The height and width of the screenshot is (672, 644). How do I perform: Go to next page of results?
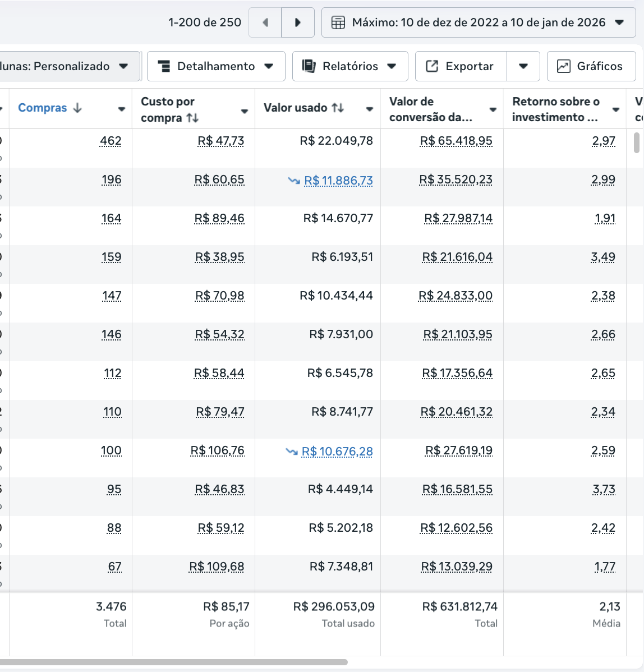(x=298, y=22)
